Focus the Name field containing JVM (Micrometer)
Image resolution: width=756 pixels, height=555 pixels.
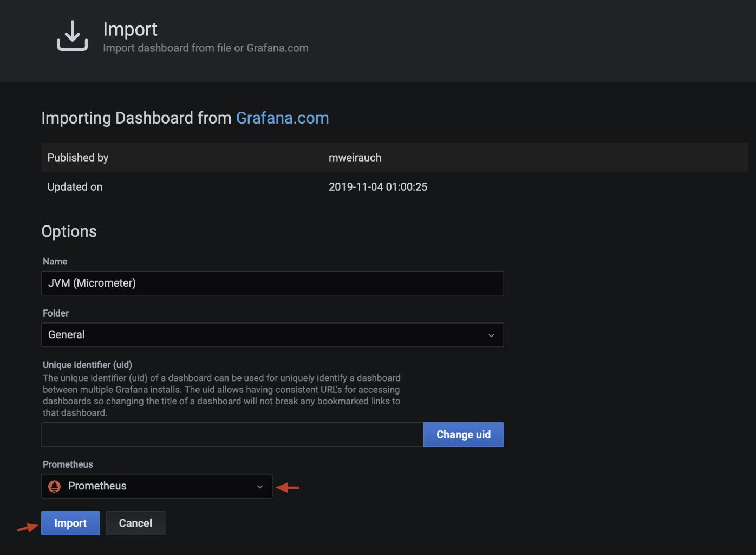tap(272, 283)
